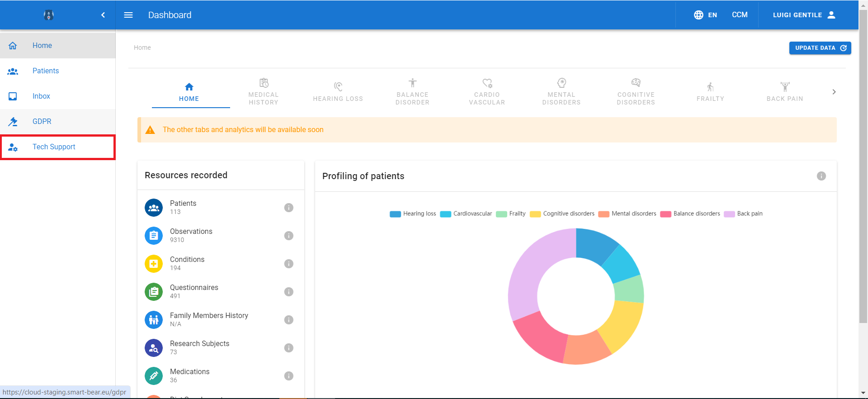Click the Update Data button
This screenshot has height=399, width=868.
click(x=820, y=48)
